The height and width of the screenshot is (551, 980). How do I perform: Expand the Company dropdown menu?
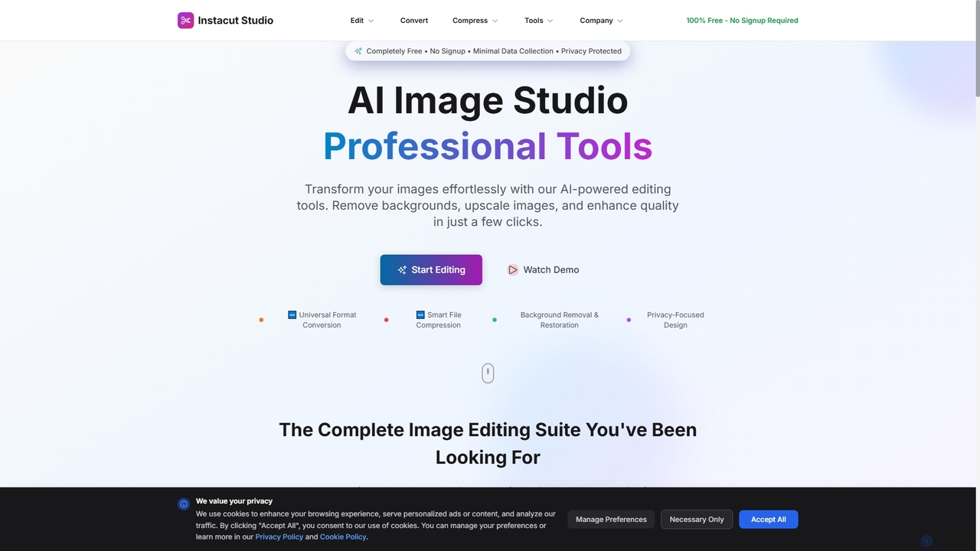pos(601,21)
